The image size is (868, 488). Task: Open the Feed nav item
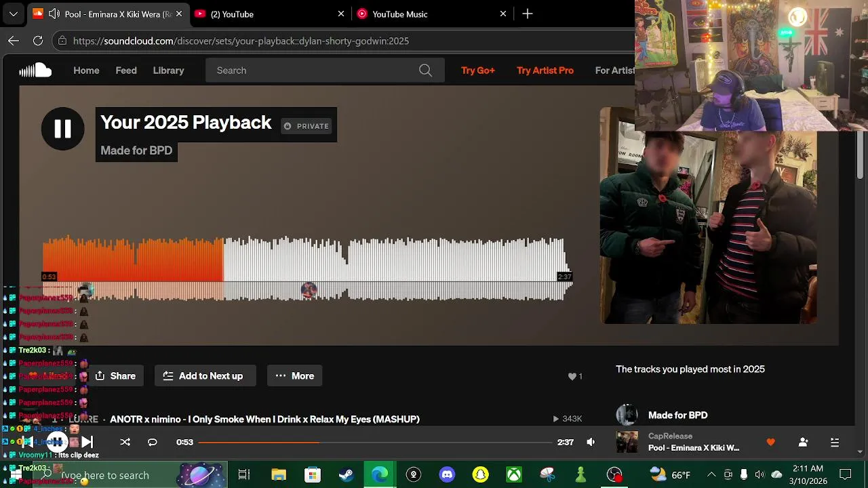(126, 70)
